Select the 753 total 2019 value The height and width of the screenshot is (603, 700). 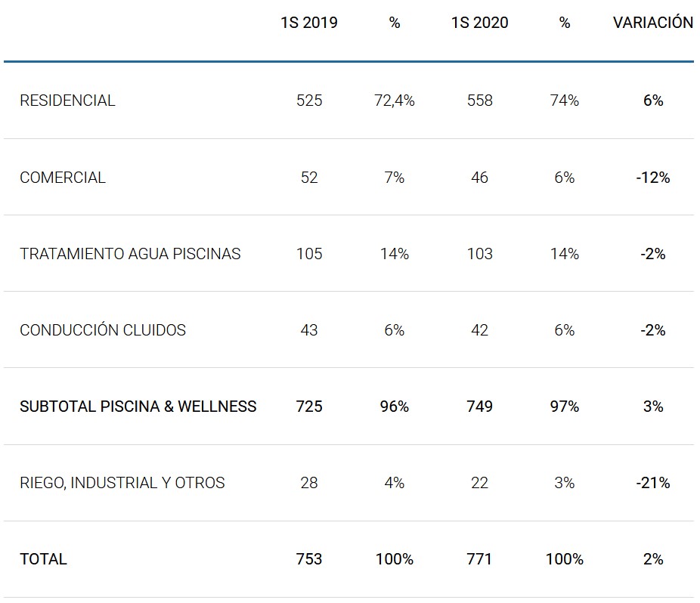coord(309,559)
